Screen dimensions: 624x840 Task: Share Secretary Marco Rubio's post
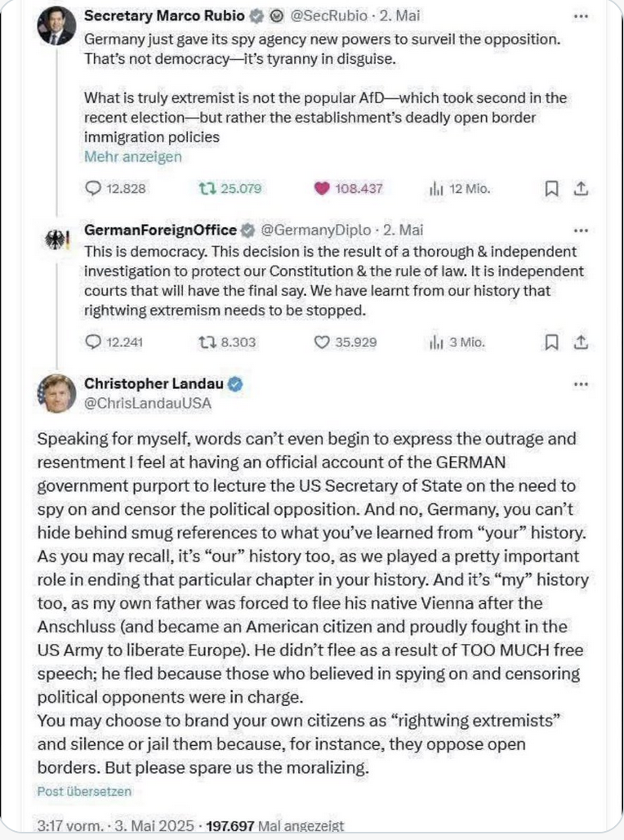[581, 189]
